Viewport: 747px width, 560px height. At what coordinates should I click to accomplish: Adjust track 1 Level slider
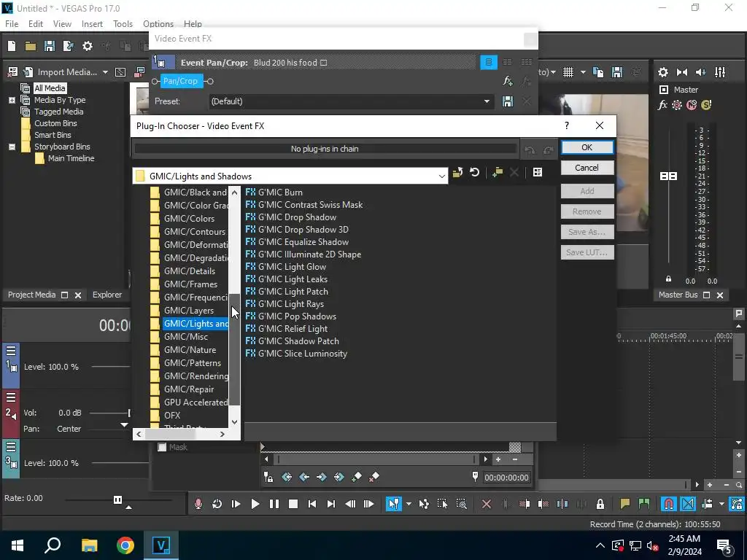tap(111, 367)
